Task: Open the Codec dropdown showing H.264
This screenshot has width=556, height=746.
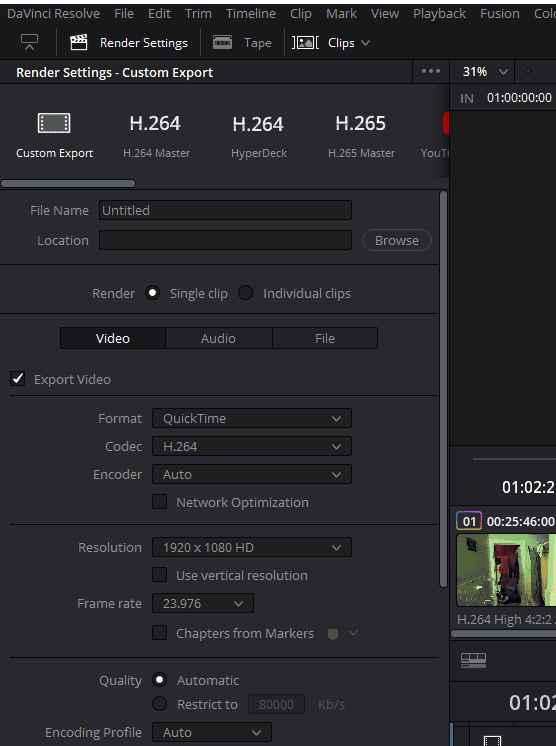Action: point(252,446)
